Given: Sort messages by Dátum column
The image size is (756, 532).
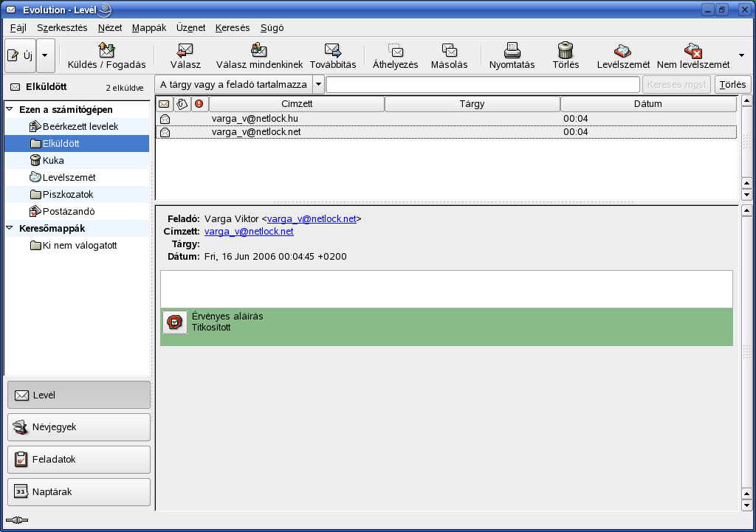Looking at the screenshot, I should 648,104.
